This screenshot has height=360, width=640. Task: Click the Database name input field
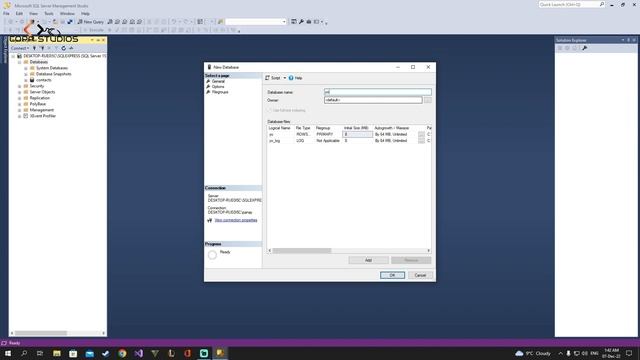pos(378,92)
